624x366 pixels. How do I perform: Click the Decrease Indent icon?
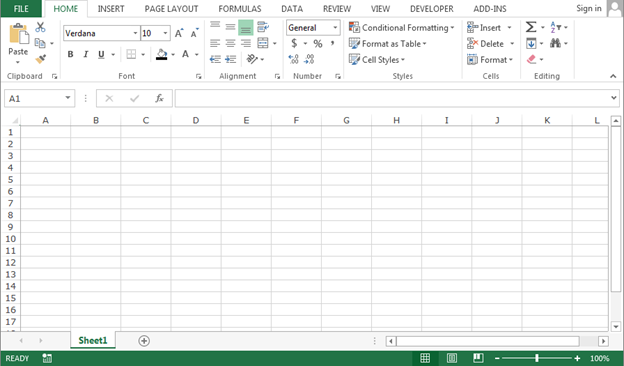point(215,59)
